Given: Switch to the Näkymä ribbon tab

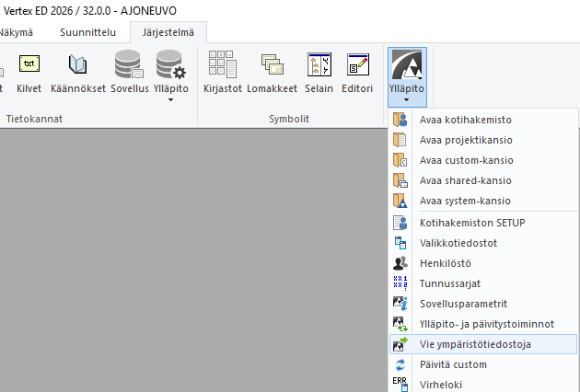Looking at the screenshot, I should [x=16, y=32].
